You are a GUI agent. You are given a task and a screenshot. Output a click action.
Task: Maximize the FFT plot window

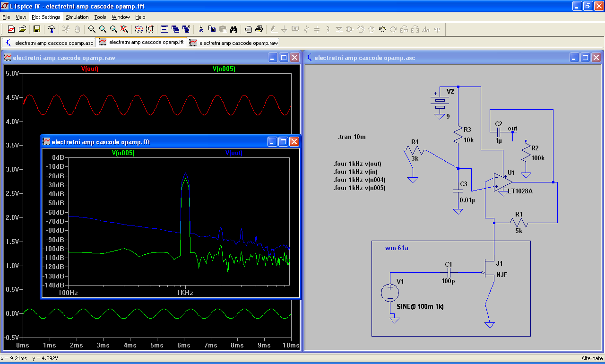(284, 141)
